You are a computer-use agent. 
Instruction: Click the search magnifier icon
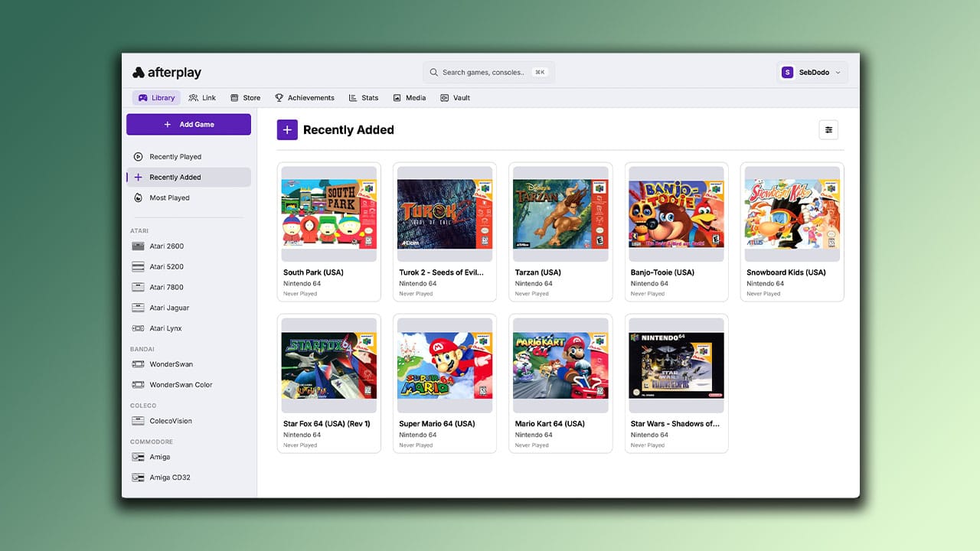(434, 73)
